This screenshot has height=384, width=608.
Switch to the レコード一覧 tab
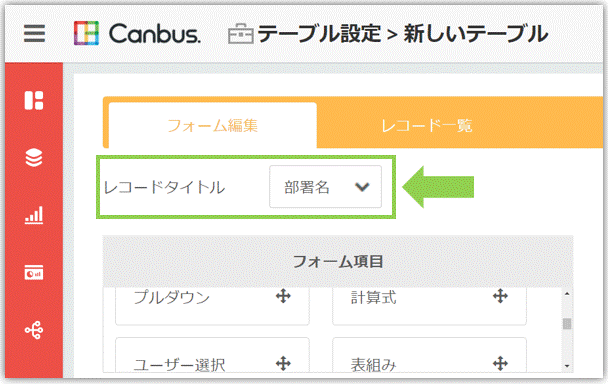pos(427,125)
